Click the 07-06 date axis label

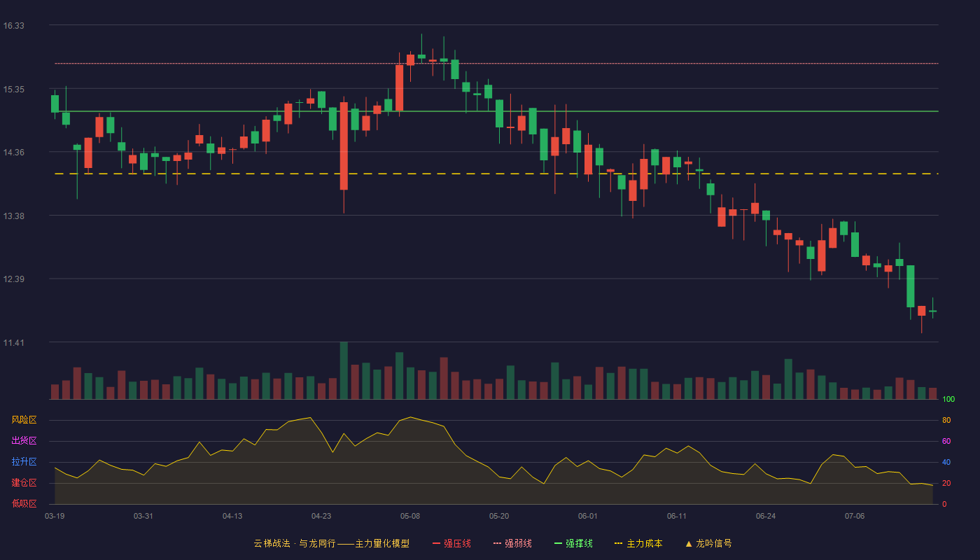tap(855, 516)
